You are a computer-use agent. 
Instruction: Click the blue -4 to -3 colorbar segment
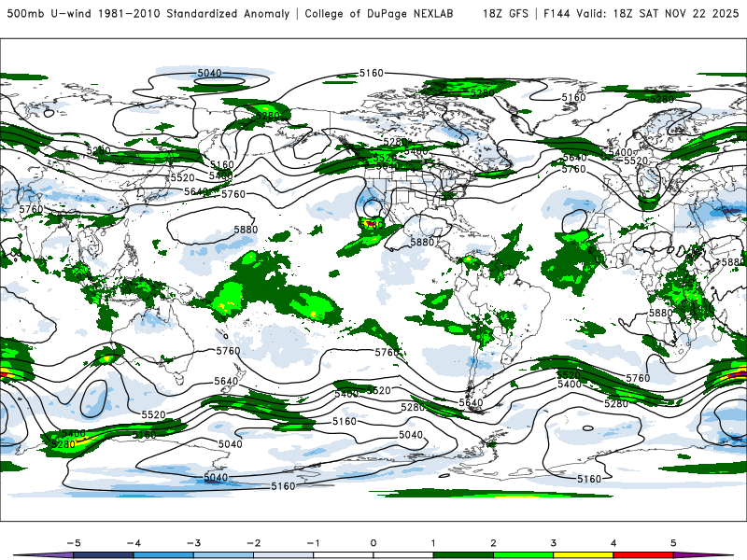click(163, 555)
